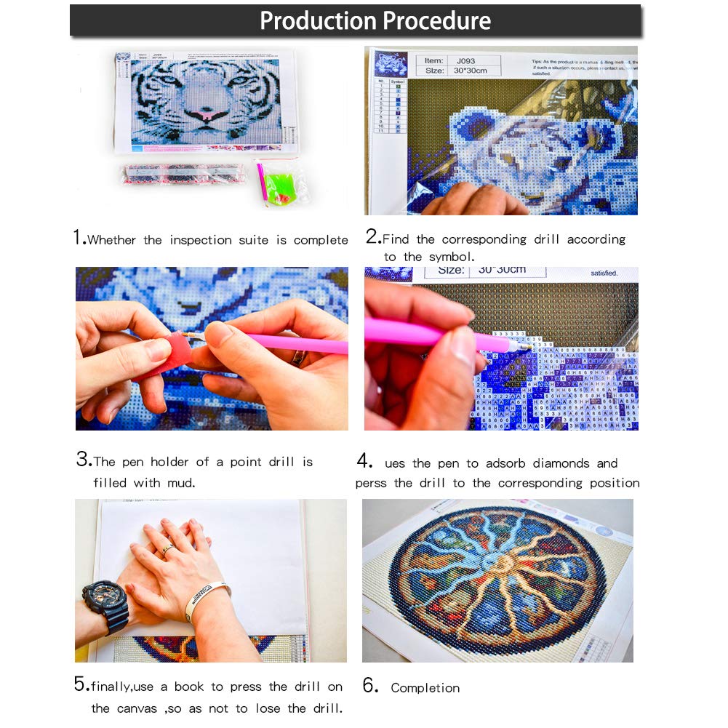Click the Production Procedure header banner
Viewport: 728px width, 728px height.
(x=356, y=20)
